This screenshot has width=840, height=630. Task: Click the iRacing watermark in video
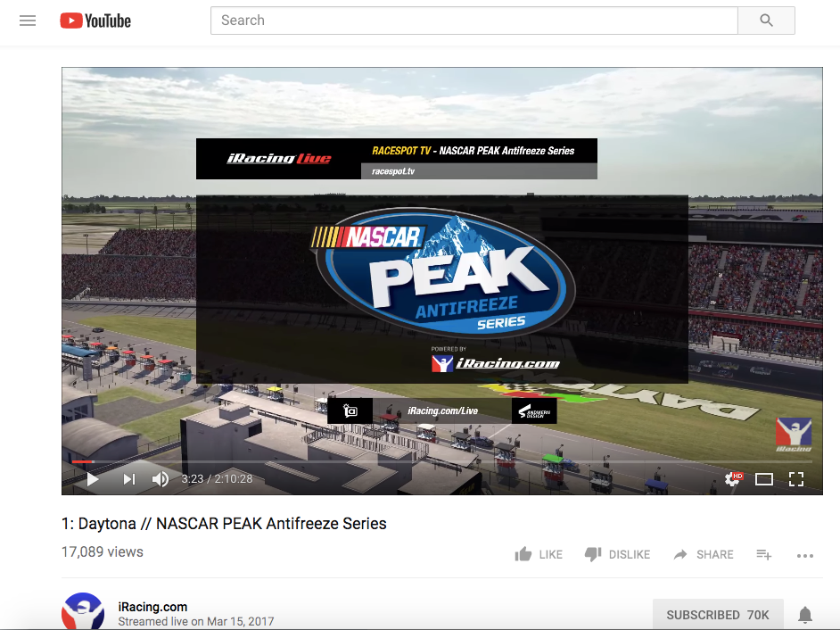click(x=794, y=435)
